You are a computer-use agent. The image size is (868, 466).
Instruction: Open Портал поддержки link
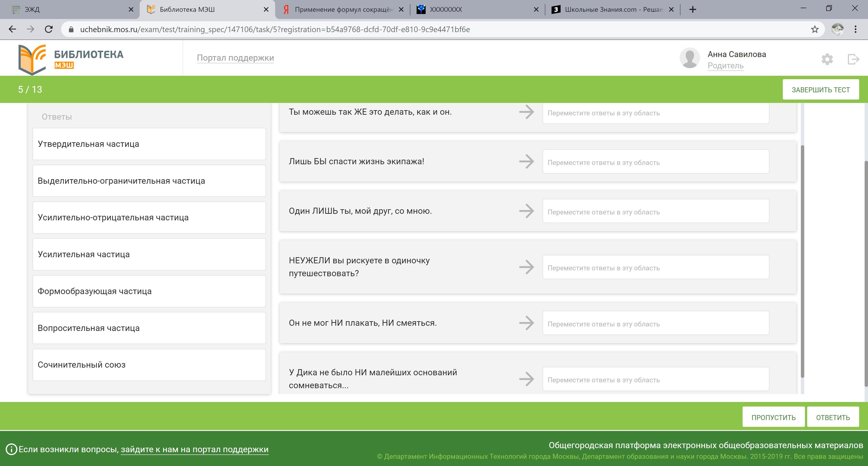(235, 58)
